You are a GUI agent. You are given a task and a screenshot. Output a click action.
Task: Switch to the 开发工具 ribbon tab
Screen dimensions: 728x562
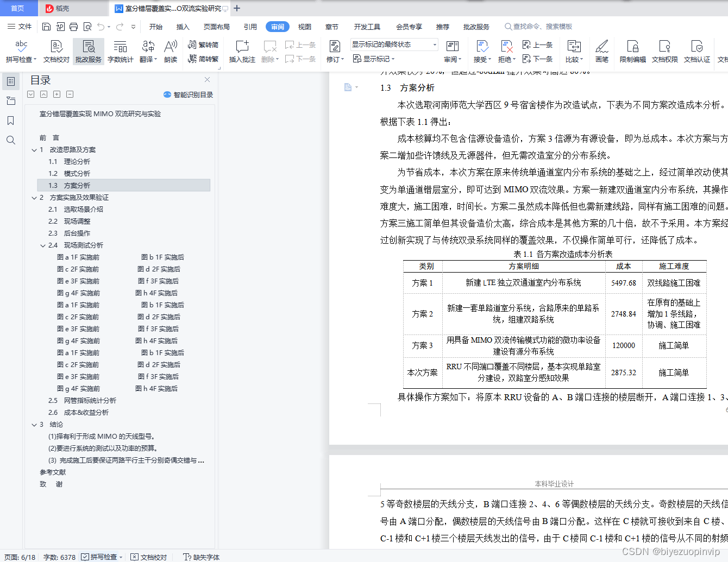(367, 27)
